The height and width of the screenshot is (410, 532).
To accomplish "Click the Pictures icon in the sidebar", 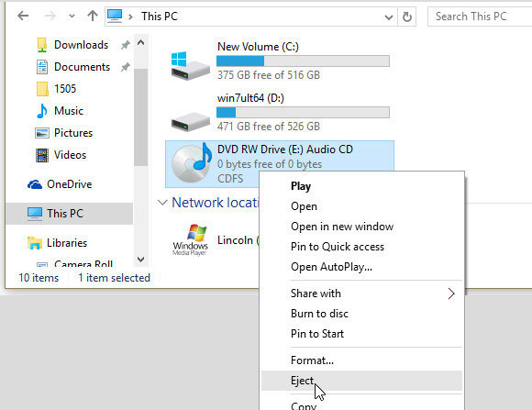I will tap(42, 133).
